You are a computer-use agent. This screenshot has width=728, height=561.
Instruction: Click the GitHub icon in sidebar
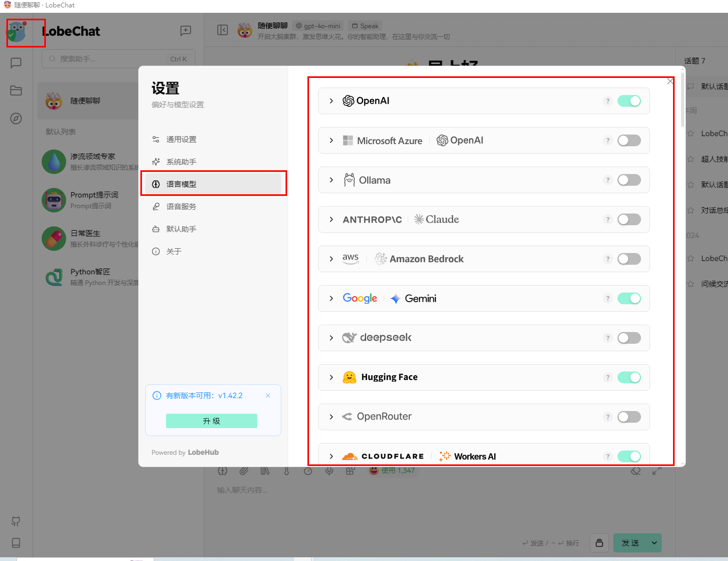point(16,521)
